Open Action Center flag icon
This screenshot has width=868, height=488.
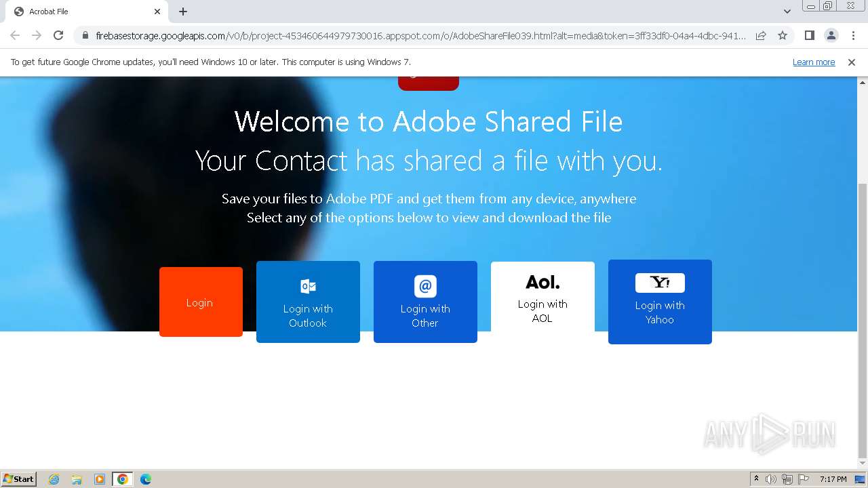(804, 479)
